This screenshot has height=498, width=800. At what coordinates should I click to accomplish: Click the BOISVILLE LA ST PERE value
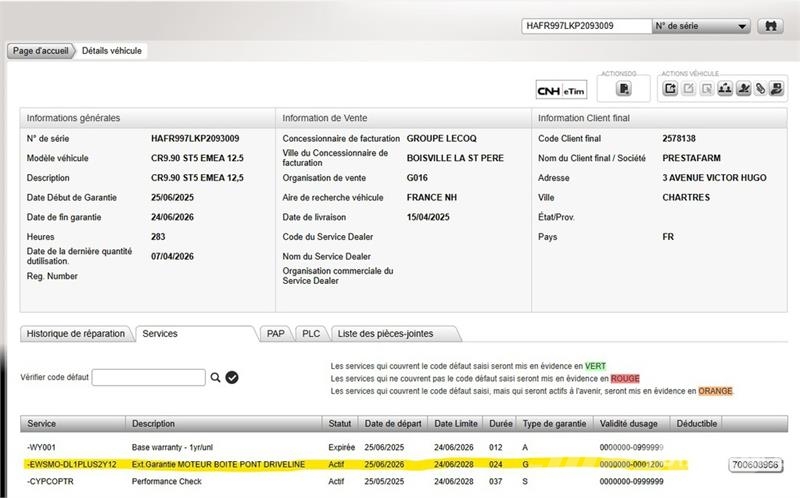pyautogui.click(x=455, y=158)
